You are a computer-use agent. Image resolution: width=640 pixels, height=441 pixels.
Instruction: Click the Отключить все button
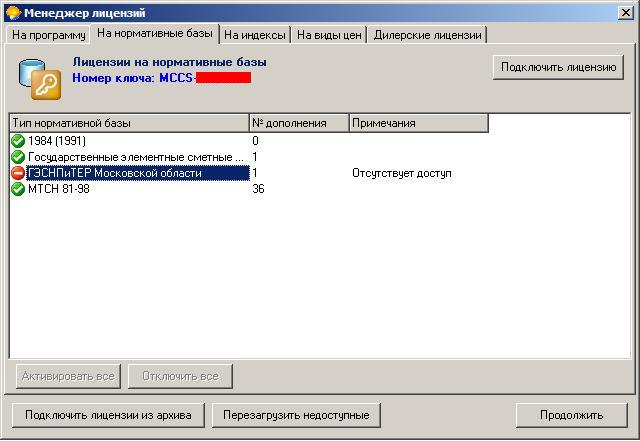180,376
